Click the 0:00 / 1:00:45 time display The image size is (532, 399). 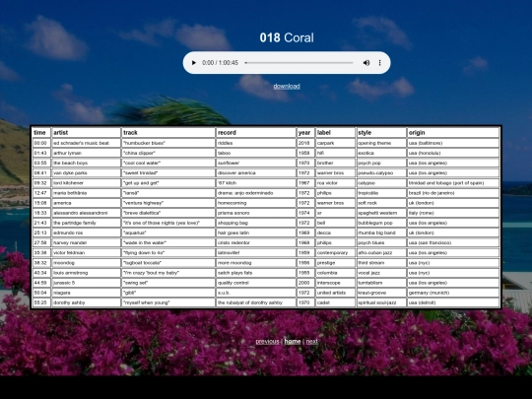pyautogui.click(x=221, y=63)
